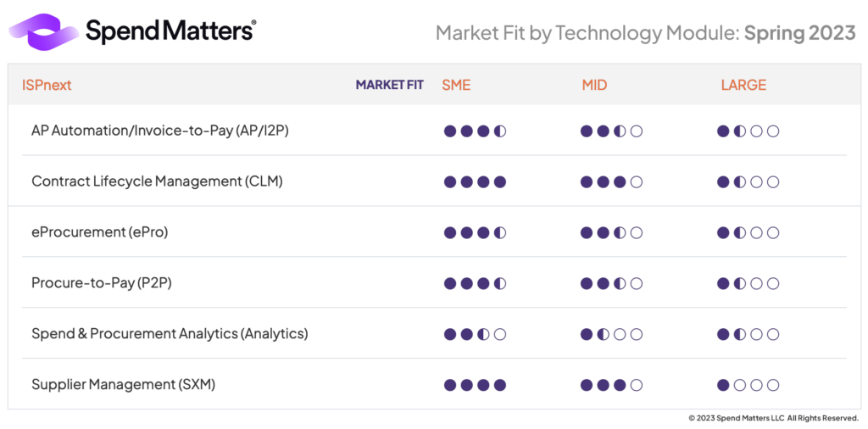Click the Supplier Management LARGE rating dots

coord(748,385)
